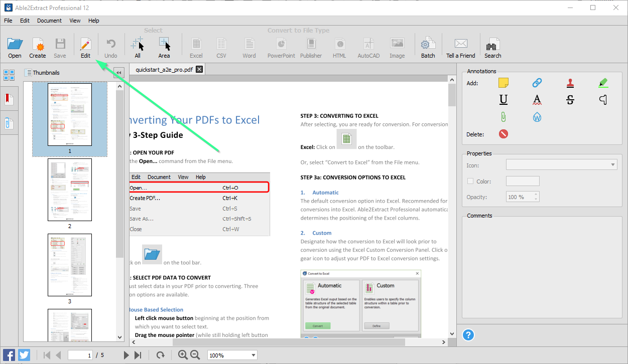Open the Search binoculars tool

tap(493, 44)
